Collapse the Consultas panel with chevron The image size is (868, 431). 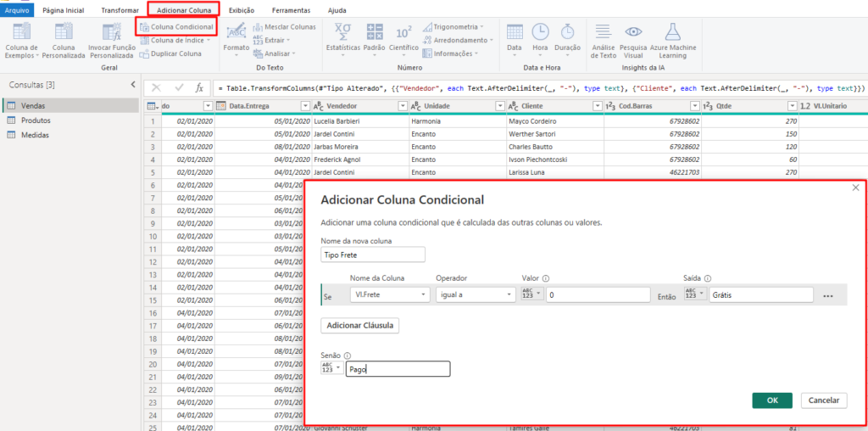click(x=132, y=85)
